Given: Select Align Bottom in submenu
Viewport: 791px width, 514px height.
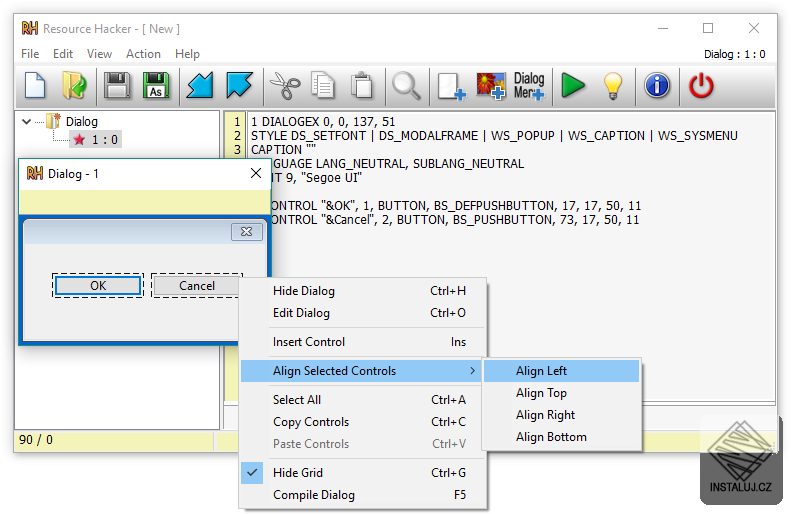Looking at the screenshot, I should point(561,437).
